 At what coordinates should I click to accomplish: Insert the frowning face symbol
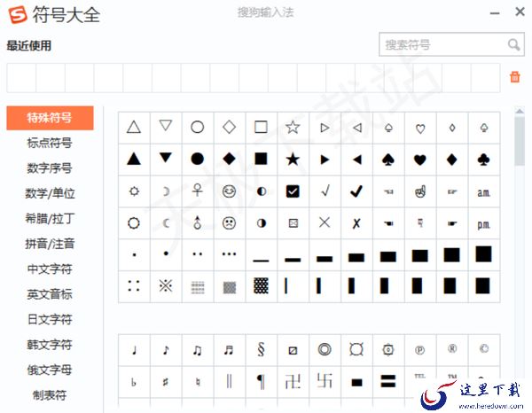tap(229, 223)
